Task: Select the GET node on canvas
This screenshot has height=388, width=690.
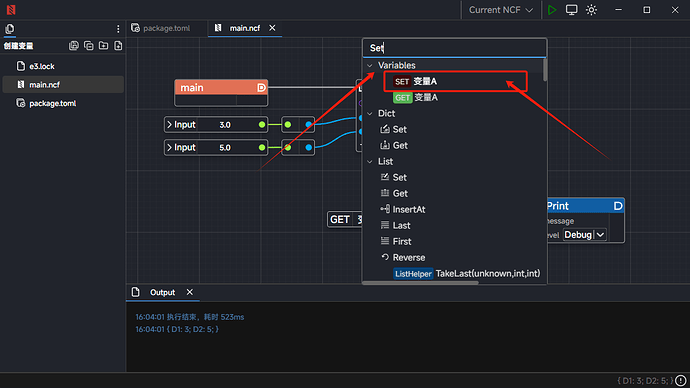Action: (x=345, y=220)
